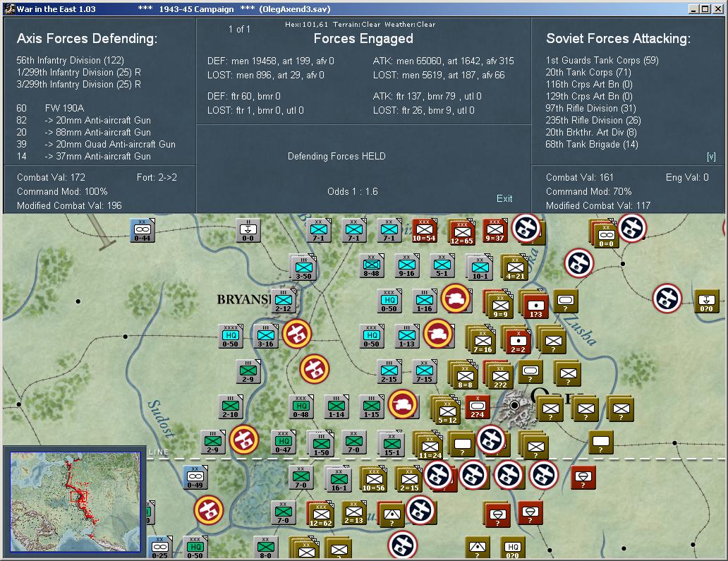Click '235th Rifle Division (26)' attacker entry
The width and height of the screenshot is (728, 561).
[x=593, y=120]
